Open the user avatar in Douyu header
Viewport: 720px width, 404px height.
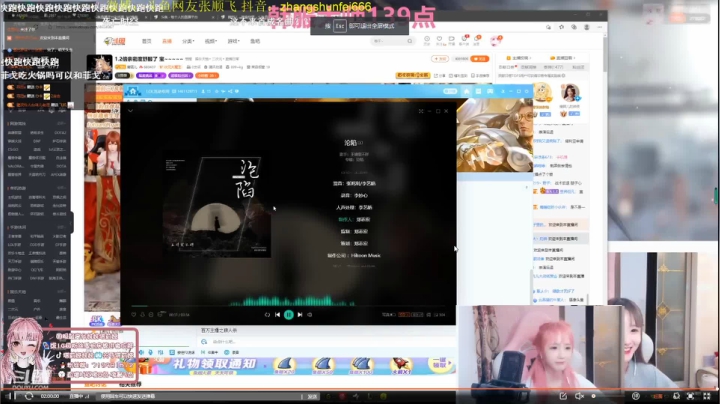495,41
